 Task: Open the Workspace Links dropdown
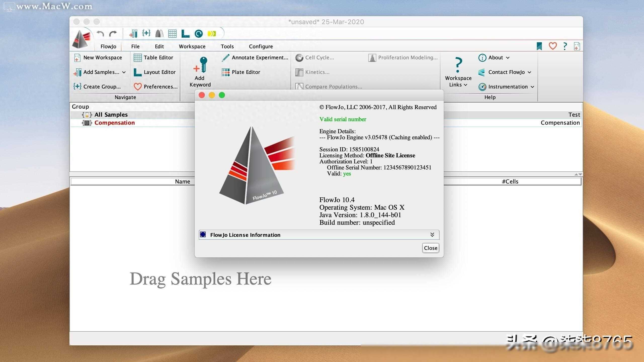[x=458, y=72]
